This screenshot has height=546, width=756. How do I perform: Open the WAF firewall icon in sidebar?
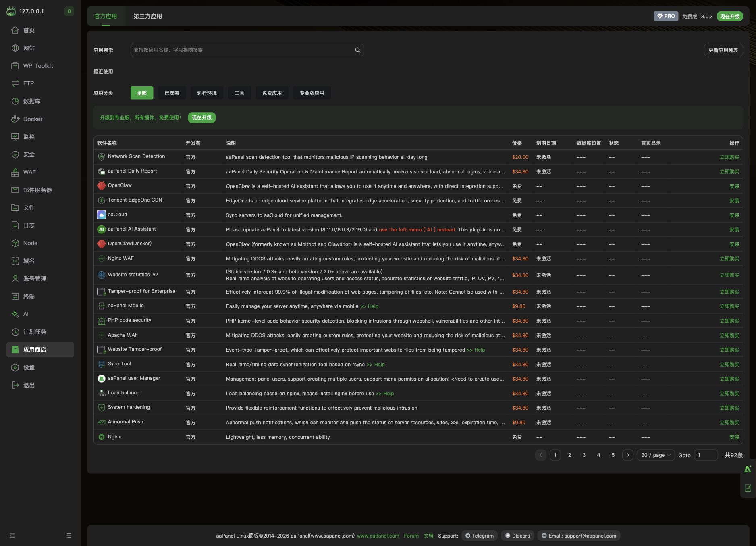pyautogui.click(x=15, y=172)
